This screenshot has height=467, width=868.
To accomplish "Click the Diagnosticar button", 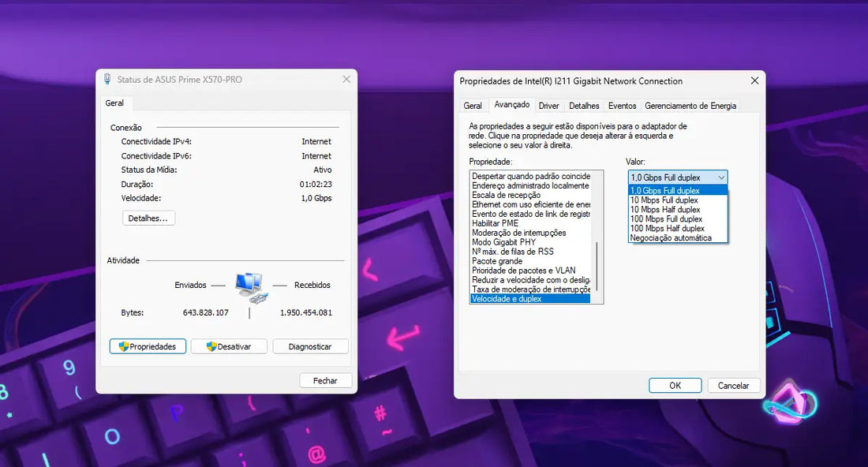I will 310,346.
